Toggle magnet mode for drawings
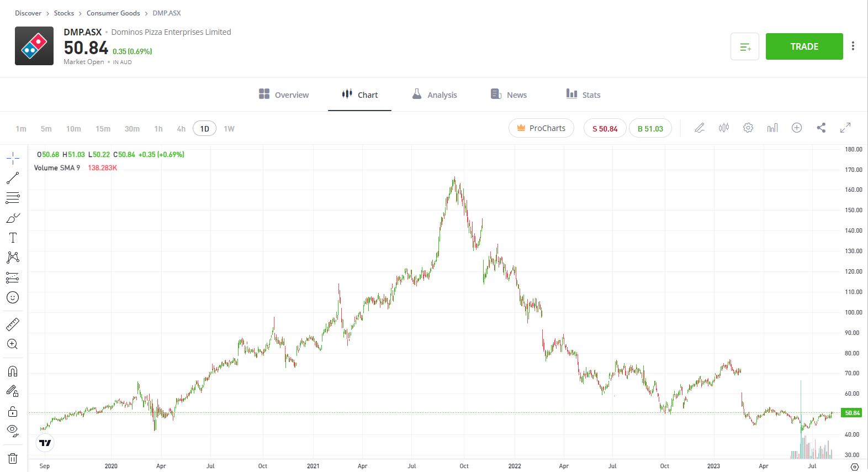 (13, 371)
